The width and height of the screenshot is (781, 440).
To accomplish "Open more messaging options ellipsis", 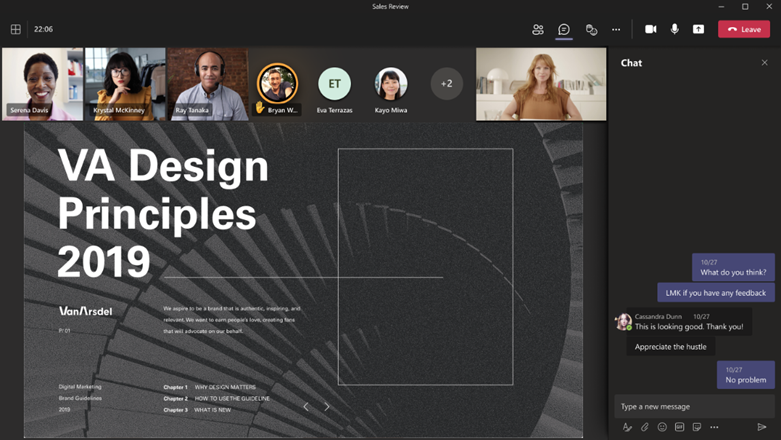I will tap(714, 427).
